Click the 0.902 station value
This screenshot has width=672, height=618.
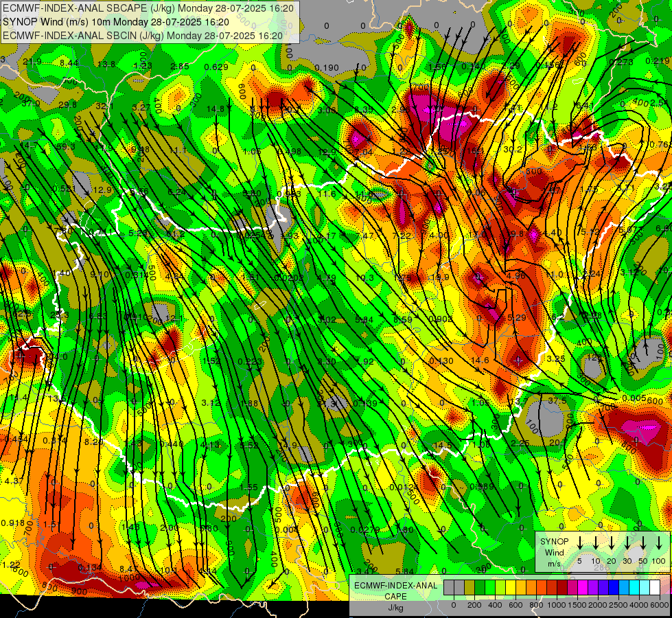point(440,319)
